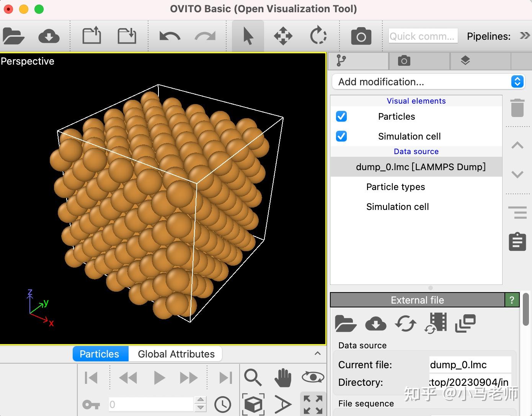Click the reload external file icon
The image size is (532, 416).
pos(405,323)
